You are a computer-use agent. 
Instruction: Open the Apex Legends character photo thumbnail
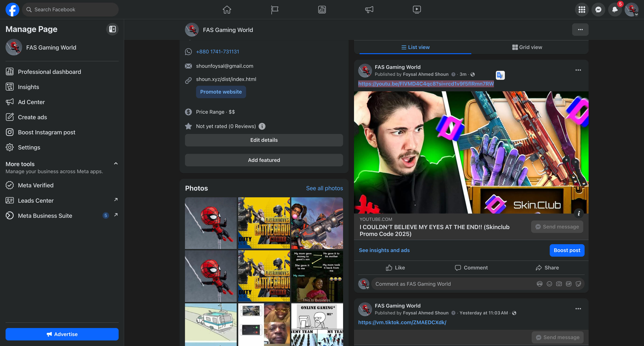317,223
